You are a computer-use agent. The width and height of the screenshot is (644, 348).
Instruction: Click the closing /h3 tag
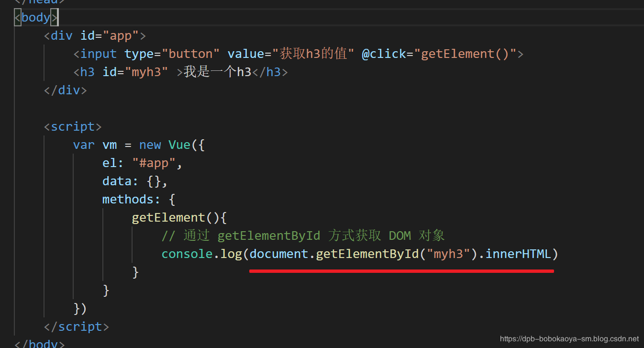[x=270, y=72]
